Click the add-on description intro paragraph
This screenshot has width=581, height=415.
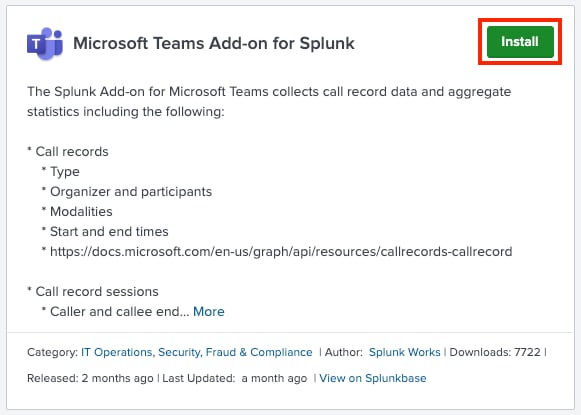pos(269,101)
